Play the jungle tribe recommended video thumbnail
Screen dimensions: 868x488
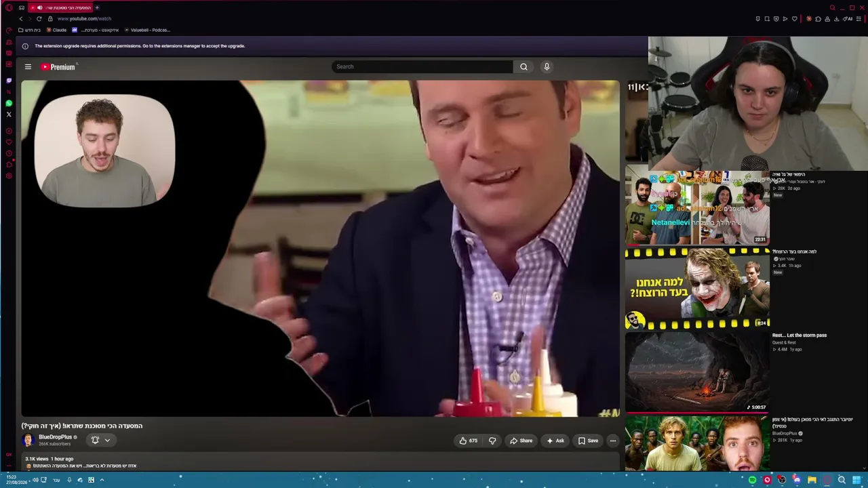coord(697,443)
